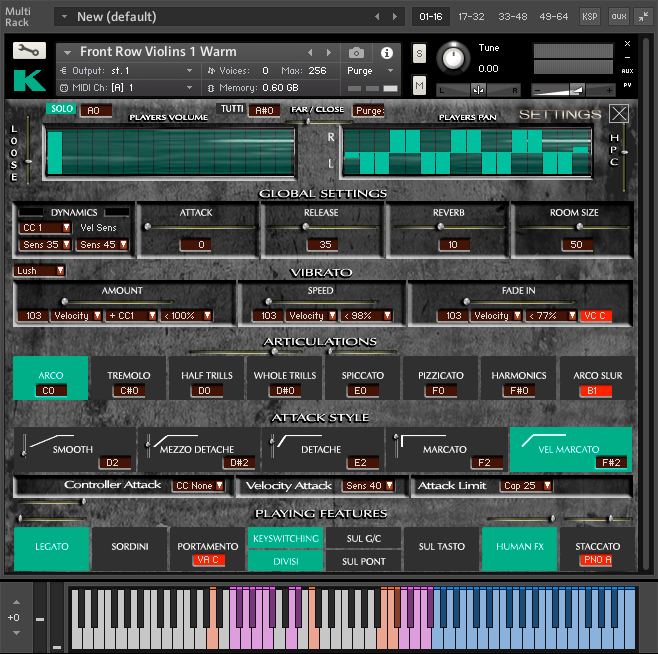658x654 pixels.
Task: Switch to rack page 33-48
Action: point(512,16)
